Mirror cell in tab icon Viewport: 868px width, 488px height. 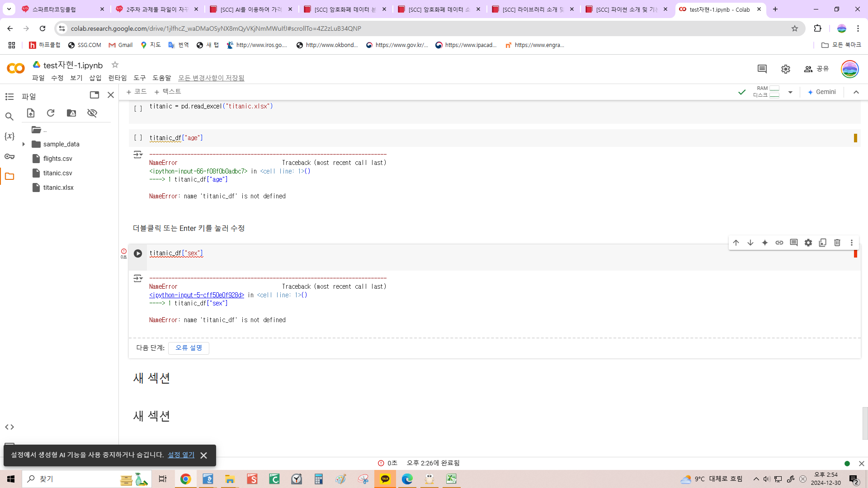(823, 243)
